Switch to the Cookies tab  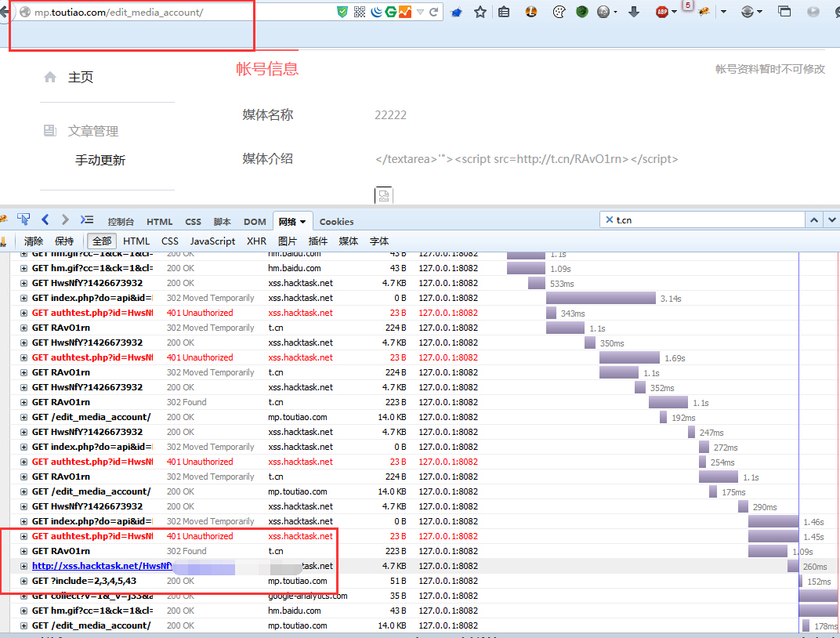coord(336,222)
